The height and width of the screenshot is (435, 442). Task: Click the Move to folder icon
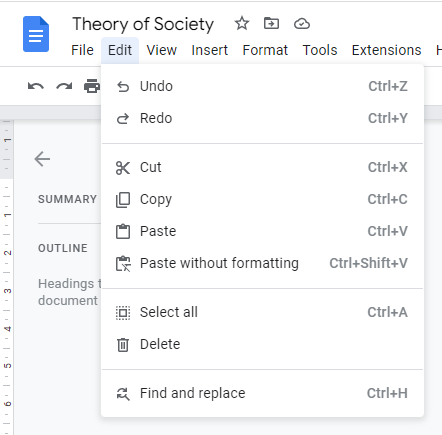pos(271,24)
